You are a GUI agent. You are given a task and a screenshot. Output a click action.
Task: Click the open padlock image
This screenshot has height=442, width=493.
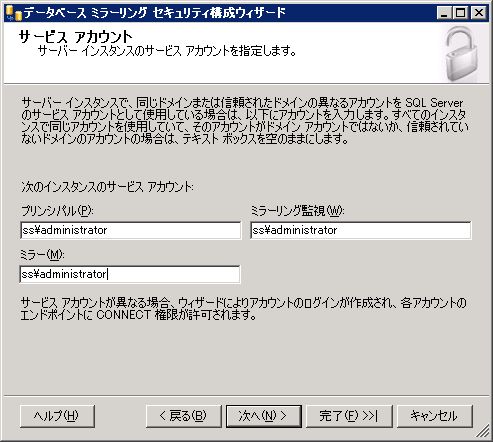tap(462, 54)
